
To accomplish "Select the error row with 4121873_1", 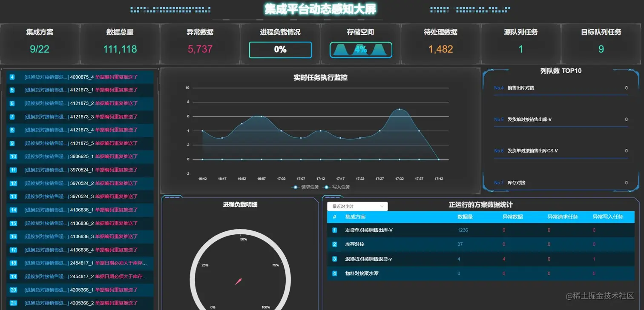I will (80, 90).
